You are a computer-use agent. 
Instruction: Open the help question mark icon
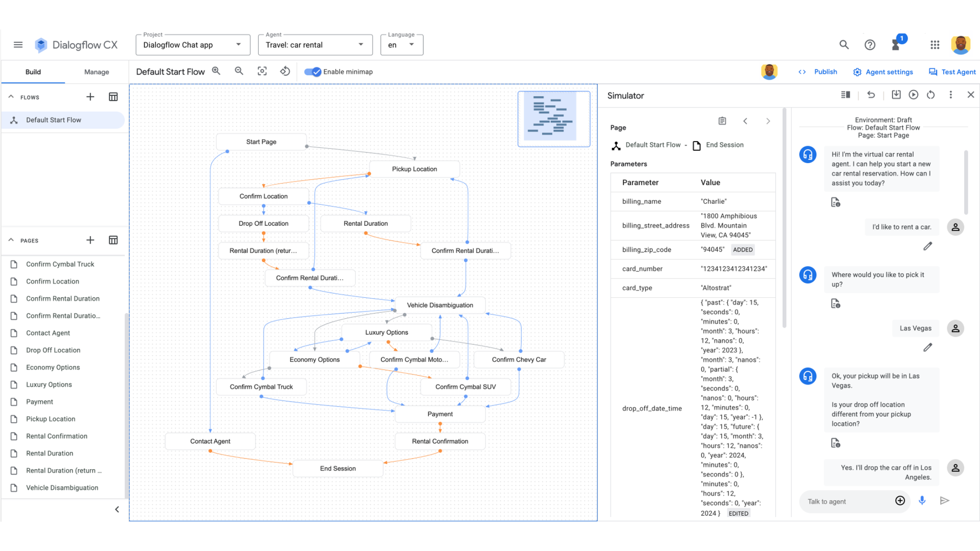tap(870, 45)
